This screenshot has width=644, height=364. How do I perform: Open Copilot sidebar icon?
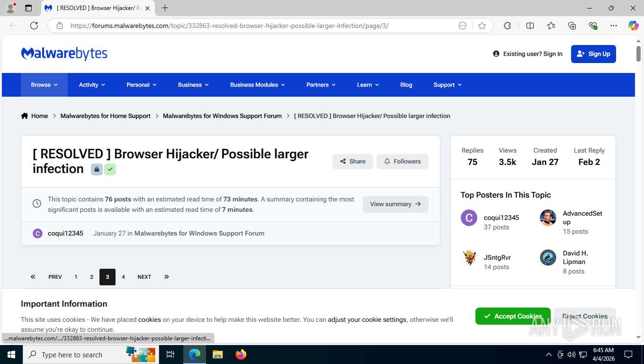[x=634, y=26]
